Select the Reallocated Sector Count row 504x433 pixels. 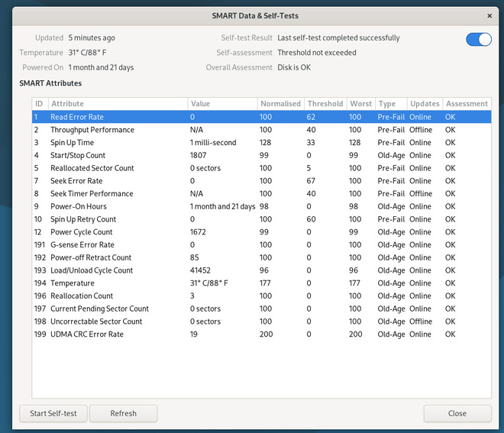261,168
